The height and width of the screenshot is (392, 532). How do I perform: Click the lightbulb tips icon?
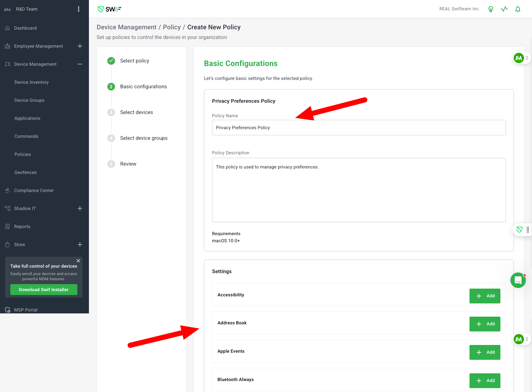point(490,9)
